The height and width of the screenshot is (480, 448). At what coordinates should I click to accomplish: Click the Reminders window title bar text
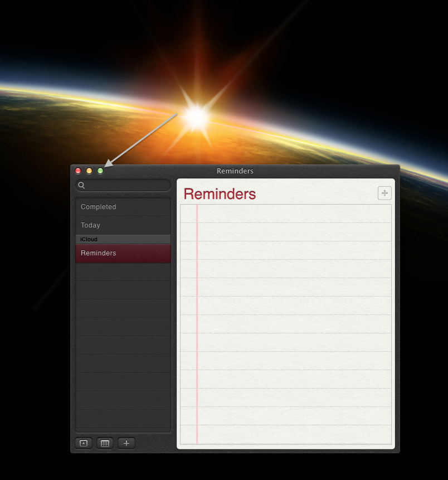pos(235,171)
